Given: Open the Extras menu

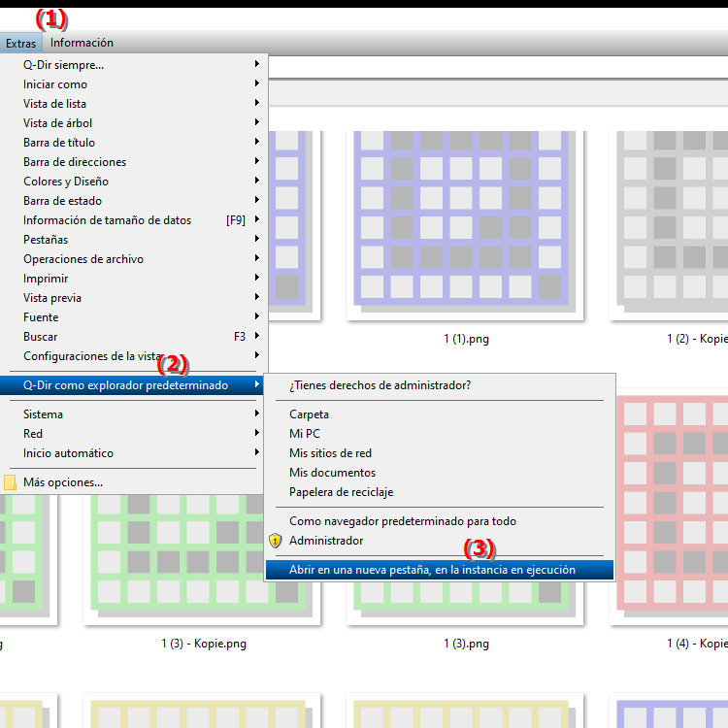Looking at the screenshot, I should click(20, 43).
